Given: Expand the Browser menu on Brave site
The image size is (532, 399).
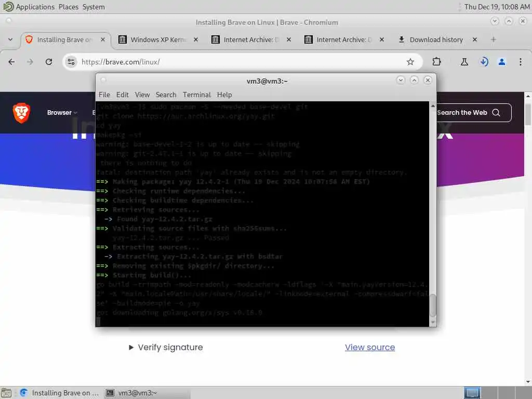Looking at the screenshot, I should [x=62, y=113].
